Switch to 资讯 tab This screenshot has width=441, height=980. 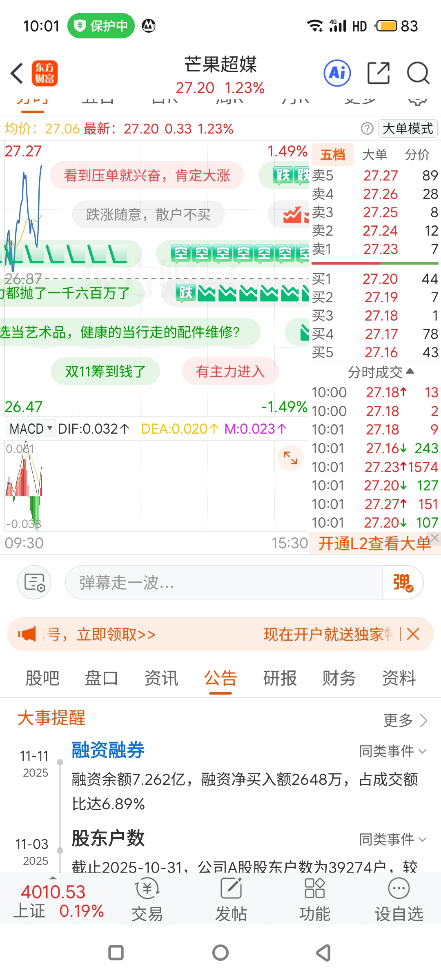click(161, 678)
